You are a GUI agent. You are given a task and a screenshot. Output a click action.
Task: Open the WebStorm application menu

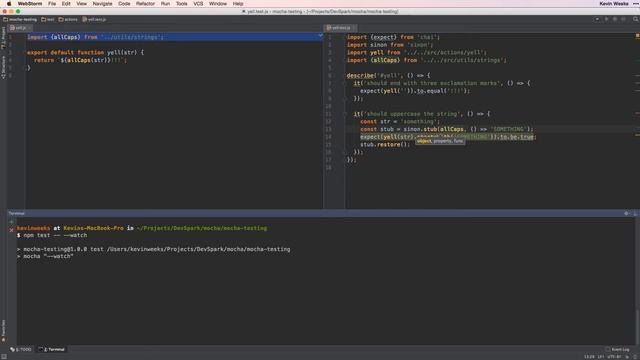click(x=30, y=4)
